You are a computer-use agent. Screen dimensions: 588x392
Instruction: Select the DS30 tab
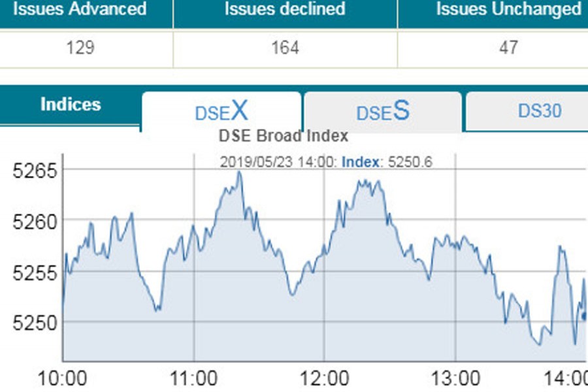(x=539, y=111)
